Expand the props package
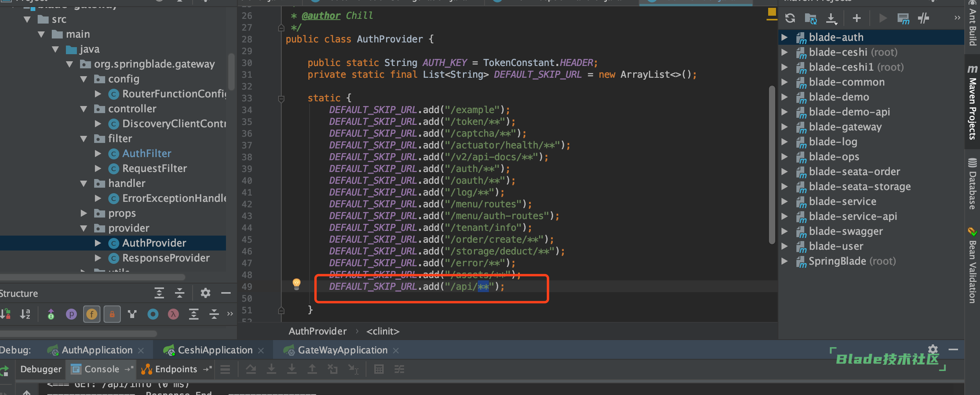The height and width of the screenshot is (395, 980). tap(84, 213)
